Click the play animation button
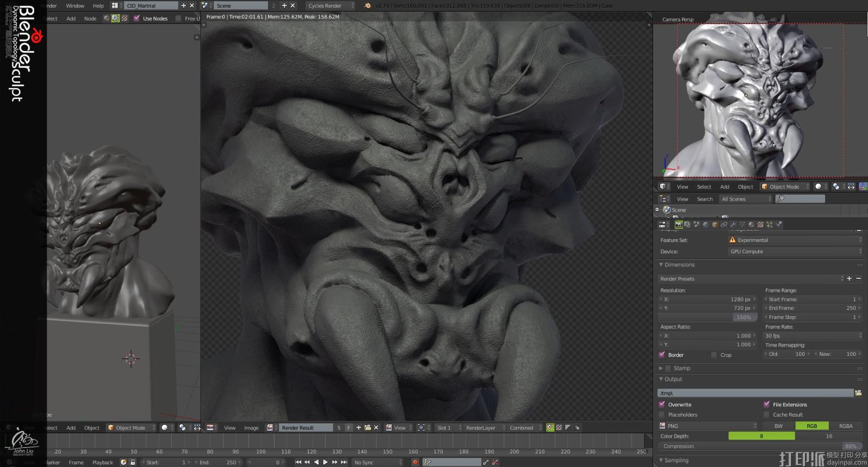Viewport: 868px width, 467px height. coord(325,463)
